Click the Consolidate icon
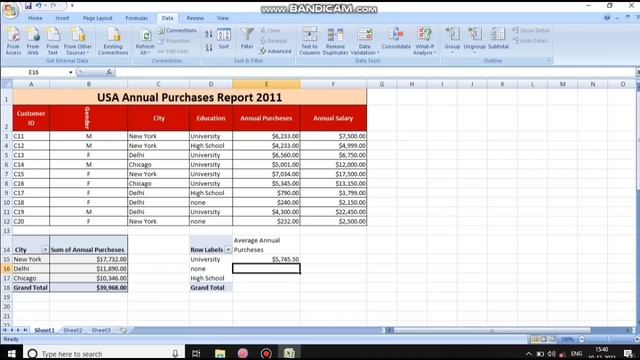 396,39
